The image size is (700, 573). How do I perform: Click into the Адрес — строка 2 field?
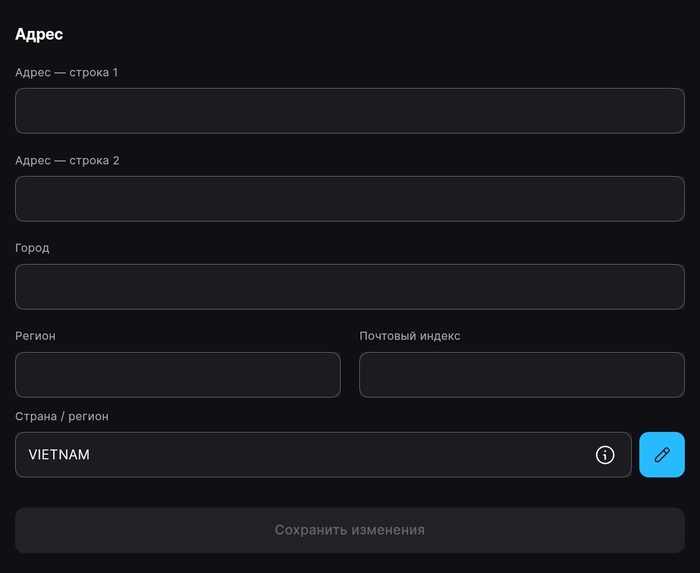(350, 199)
